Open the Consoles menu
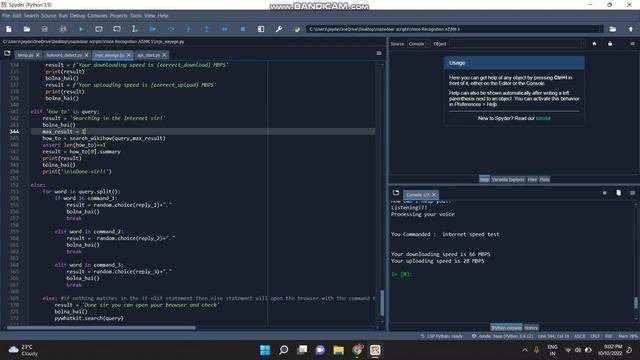 pos(97,16)
